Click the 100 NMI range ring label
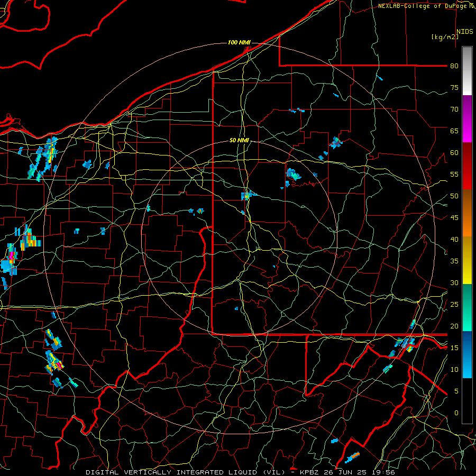This screenshot has width=476, height=476. 239,42
